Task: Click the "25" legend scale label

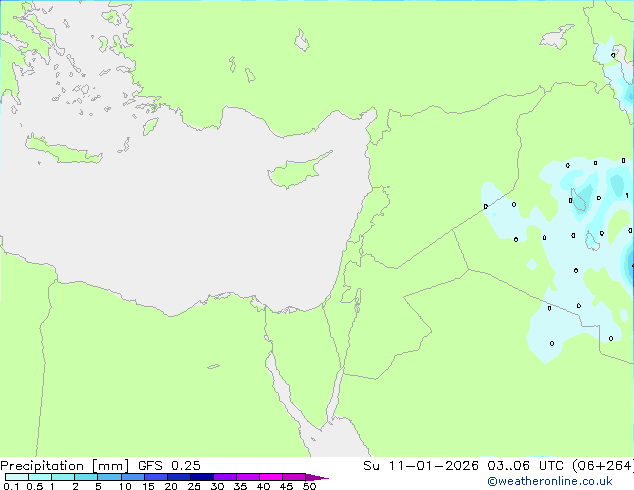Action: (194, 486)
